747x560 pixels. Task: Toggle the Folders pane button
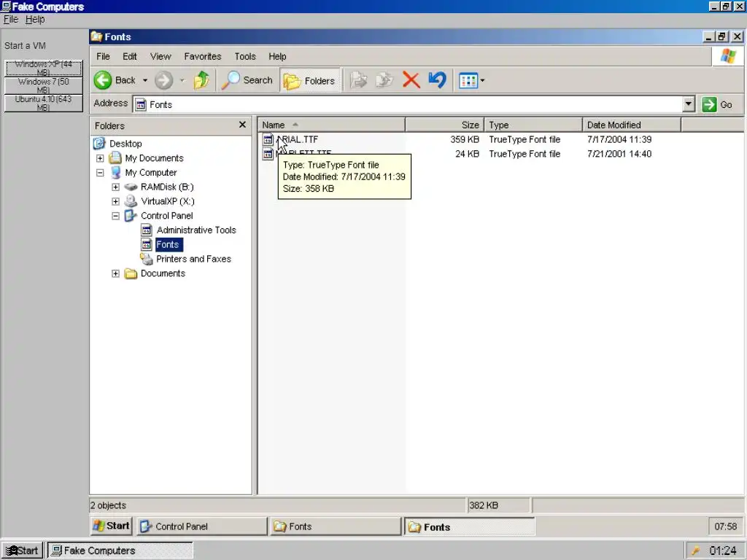(310, 80)
